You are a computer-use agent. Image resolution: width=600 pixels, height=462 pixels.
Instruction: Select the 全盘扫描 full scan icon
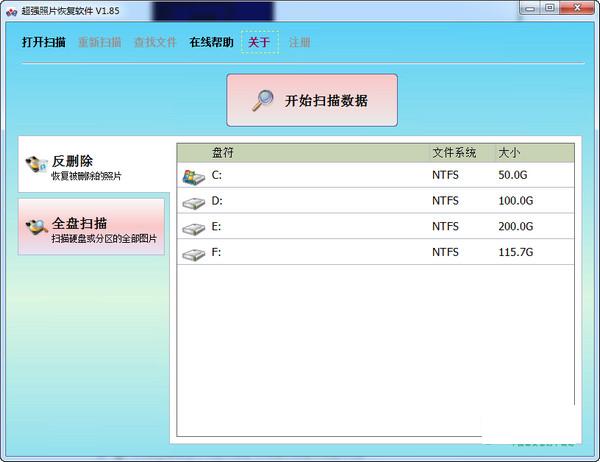click(37, 227)
